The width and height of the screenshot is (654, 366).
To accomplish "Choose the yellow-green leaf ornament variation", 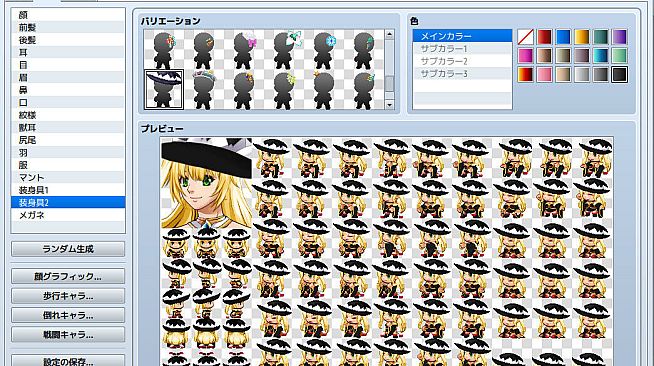I will (284, 90).
